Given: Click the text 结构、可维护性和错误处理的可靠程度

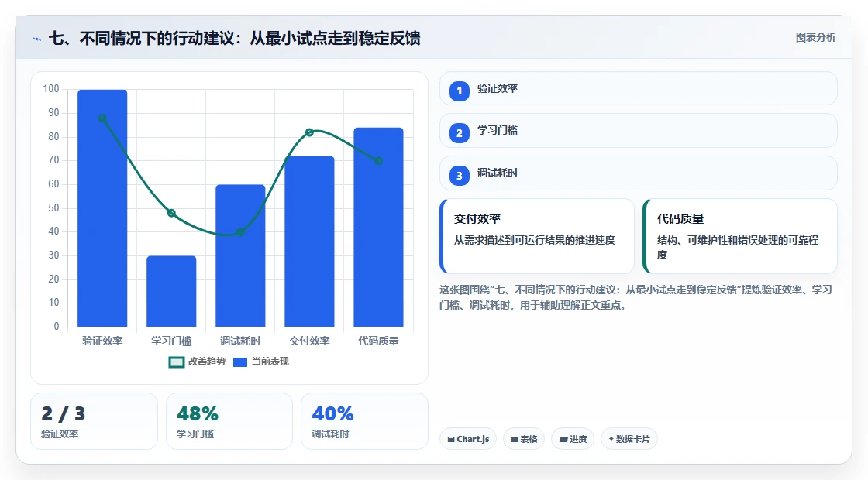Looking at the screenshot, I should [737, 247].
